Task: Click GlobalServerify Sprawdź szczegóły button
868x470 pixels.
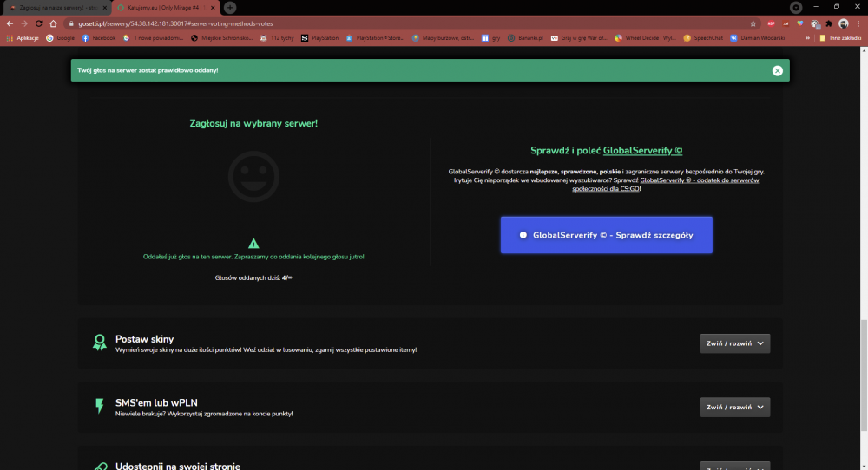Action: coord(606,235)
